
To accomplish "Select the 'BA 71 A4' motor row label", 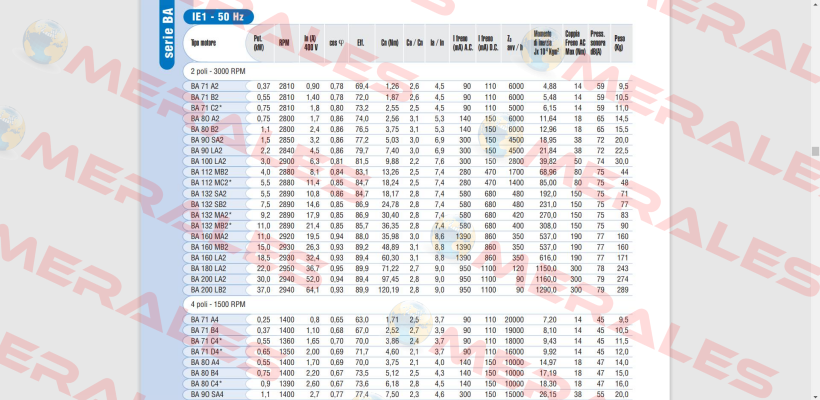I will 204,319.
